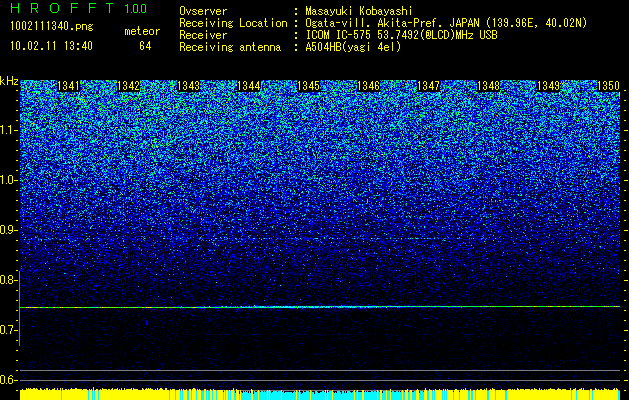This screenshot has width=629, height=400.
Task: Click the meteor label
Action: (142, 31)
